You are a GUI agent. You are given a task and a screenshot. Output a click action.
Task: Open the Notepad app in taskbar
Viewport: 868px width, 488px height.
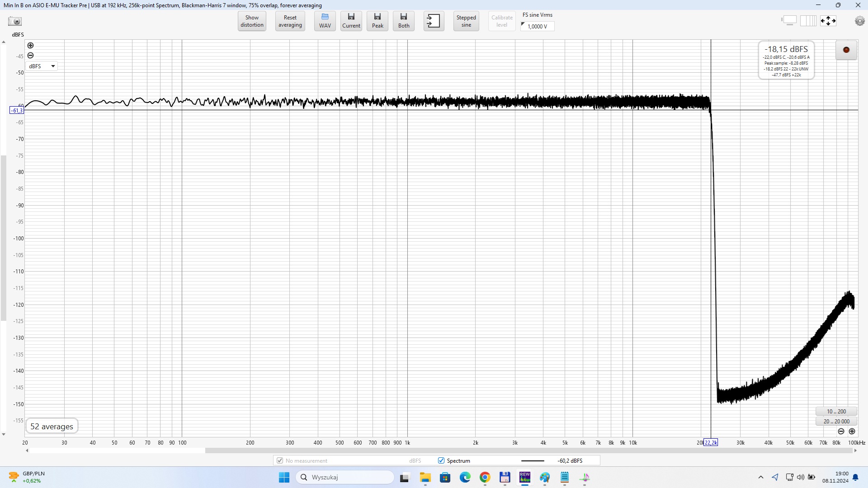(x=564, y=477)
